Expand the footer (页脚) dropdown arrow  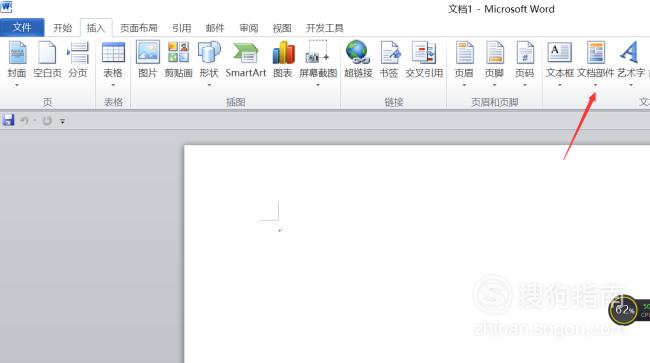pyautogui.click(x=495, y=85)
